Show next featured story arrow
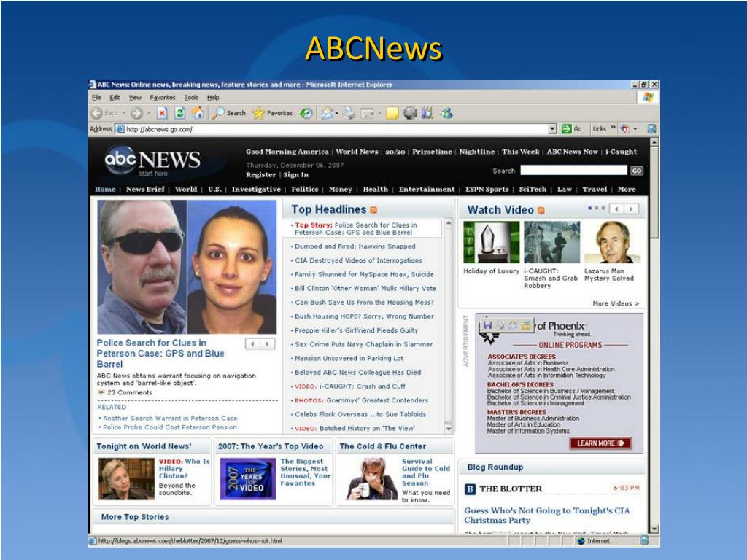747x560 pixels. click(x=267, y=344)
